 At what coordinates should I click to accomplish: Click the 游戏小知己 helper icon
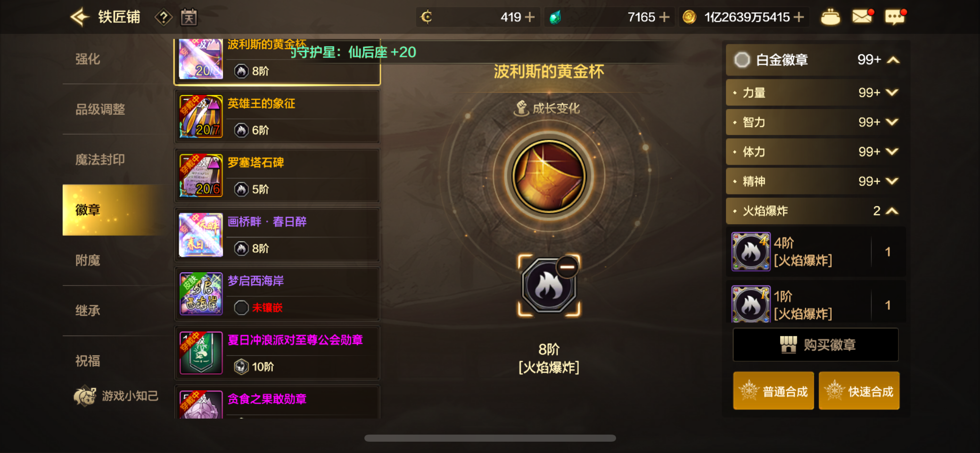84,395
